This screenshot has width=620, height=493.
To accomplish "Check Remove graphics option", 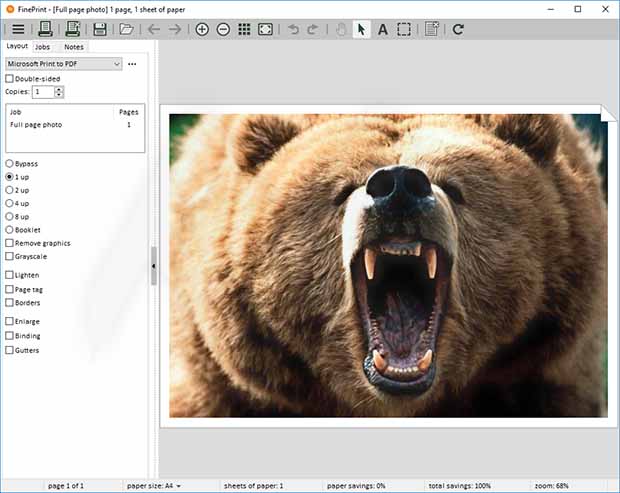I will coord(9,243).
